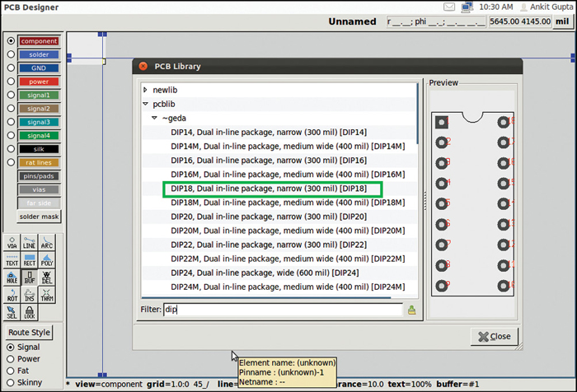The height and width of the screenshot is (392, 577).
Task: Select the solder layer radio button
Action: tap(11, 54)
